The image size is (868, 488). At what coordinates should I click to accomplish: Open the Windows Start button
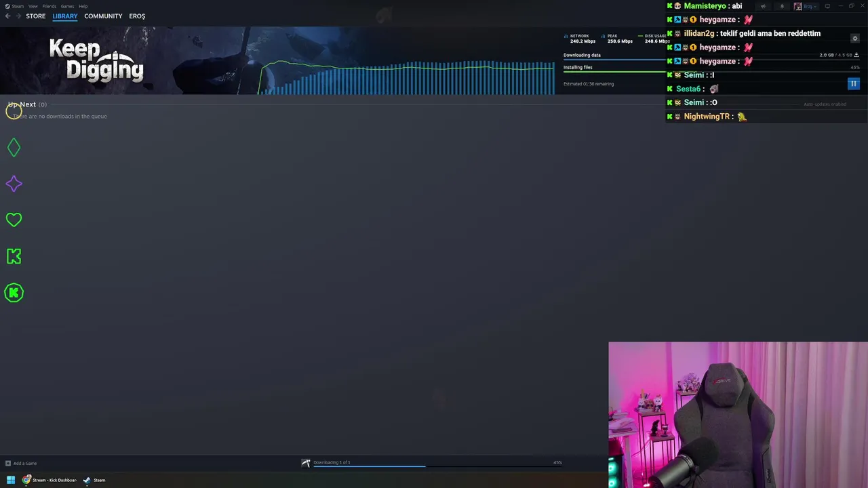coord(10,480)
